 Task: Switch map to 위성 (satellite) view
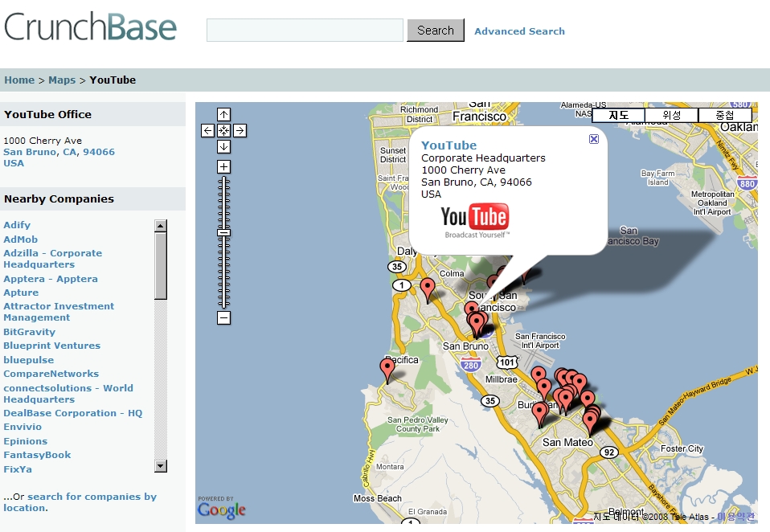click(x=671, y=116)
